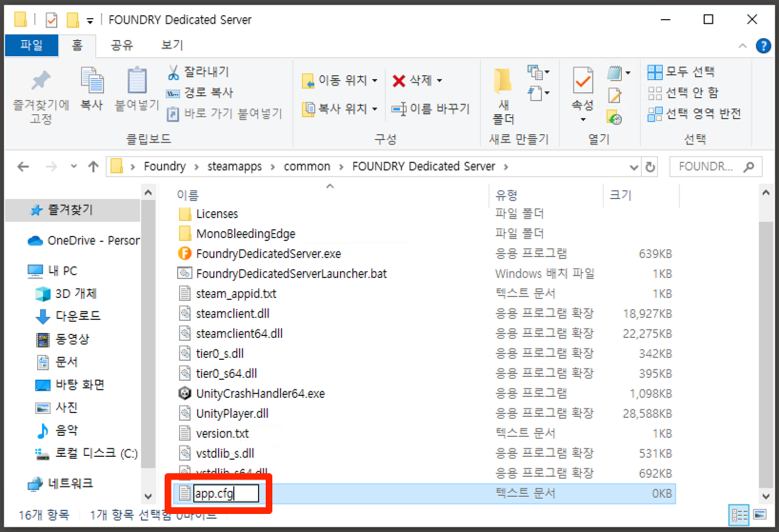Expand the Properties (속성) dropdown arrow
This screenshot has height=532, width=779.
point(583,119)
